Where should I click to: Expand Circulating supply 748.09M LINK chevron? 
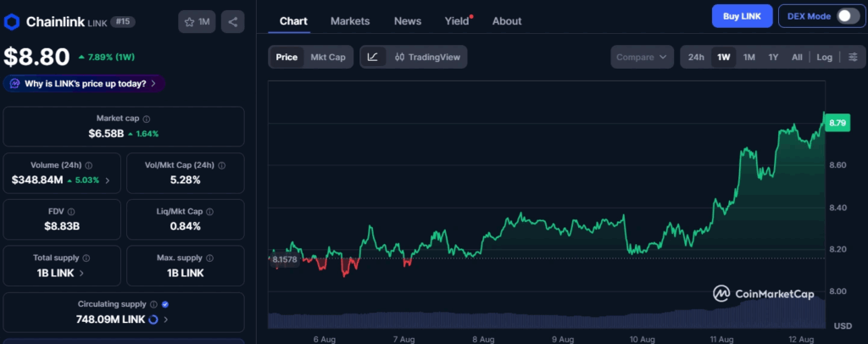pyautogui.click(x=166, y=319)
